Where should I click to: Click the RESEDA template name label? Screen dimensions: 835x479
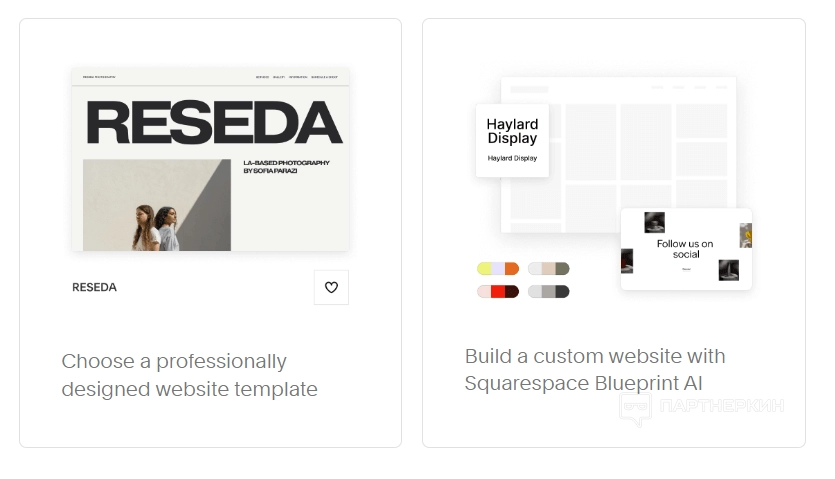click(x=94, y=287)
